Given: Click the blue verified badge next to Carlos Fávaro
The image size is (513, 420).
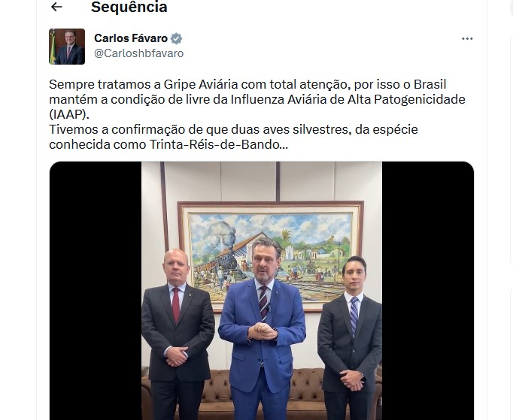Looking at the screenshot, I should tap(177, 38).
